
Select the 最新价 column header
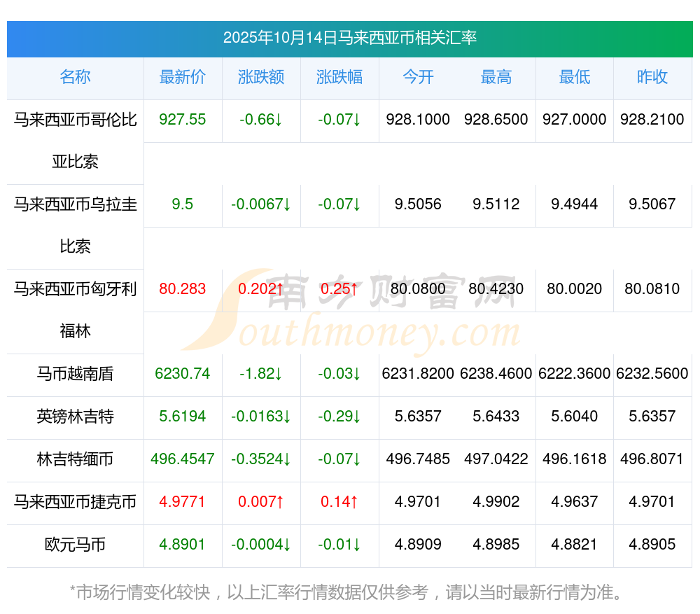coord(182,77)
